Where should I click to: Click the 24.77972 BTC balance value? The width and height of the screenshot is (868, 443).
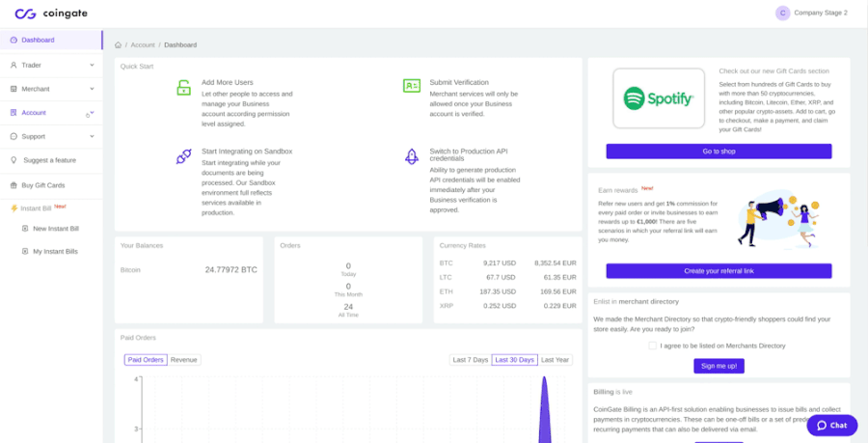(x=231, y=270)
